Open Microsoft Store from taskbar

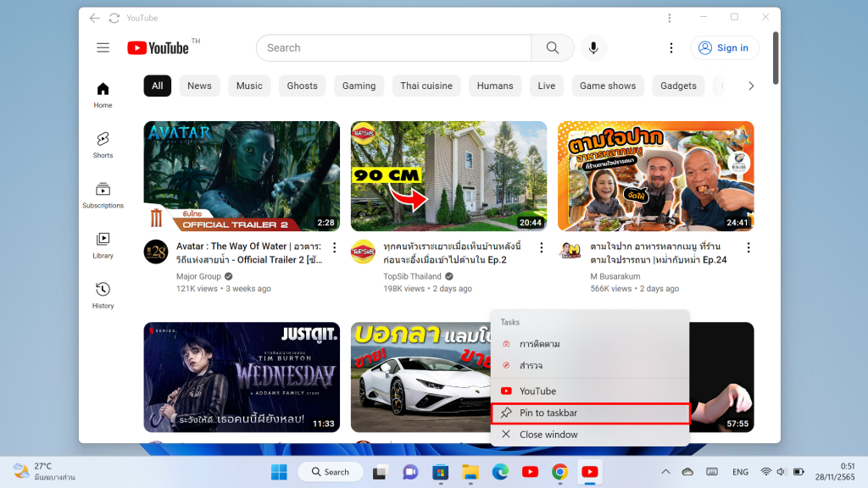click(441, 472)
